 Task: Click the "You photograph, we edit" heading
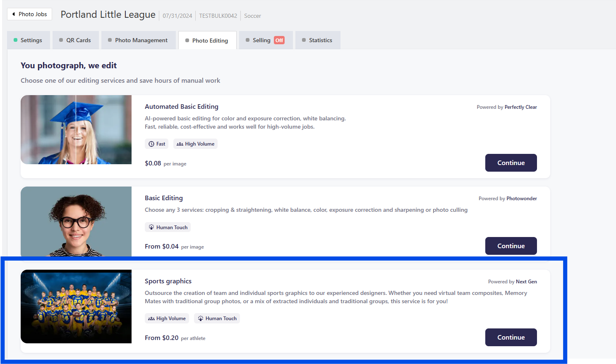(69, 65)
